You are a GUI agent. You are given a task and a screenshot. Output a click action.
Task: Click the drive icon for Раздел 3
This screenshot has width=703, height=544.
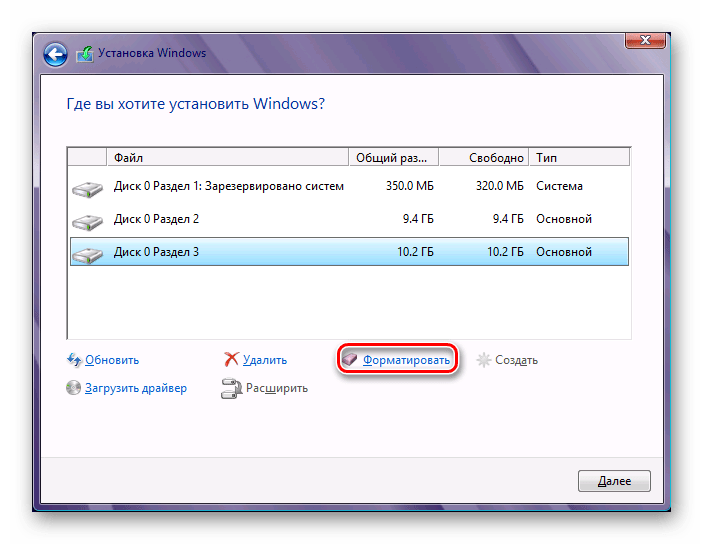point(87,255)
